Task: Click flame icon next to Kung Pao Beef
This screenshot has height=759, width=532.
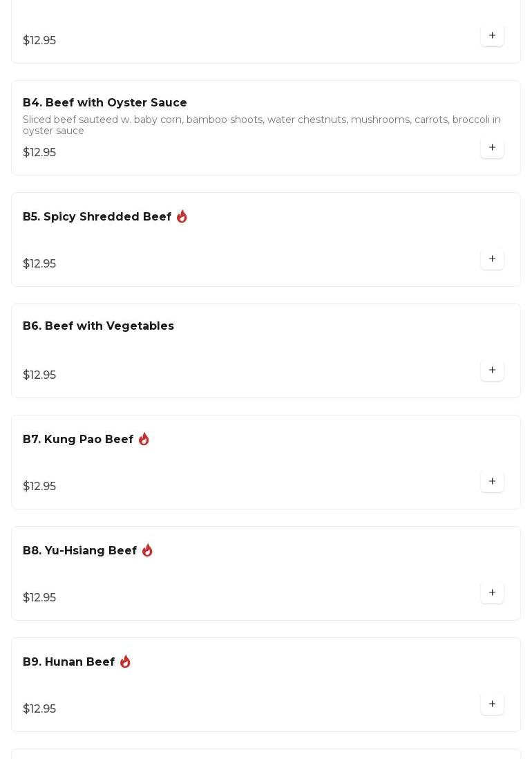Action: point(144,440)
